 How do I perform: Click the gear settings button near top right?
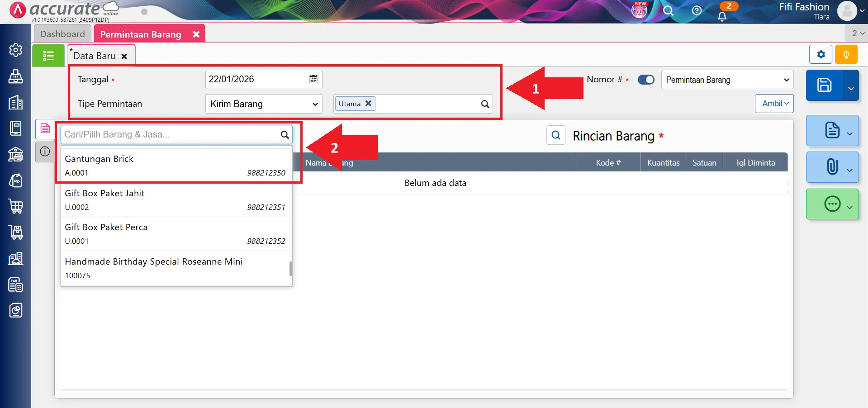coord(821,55)
